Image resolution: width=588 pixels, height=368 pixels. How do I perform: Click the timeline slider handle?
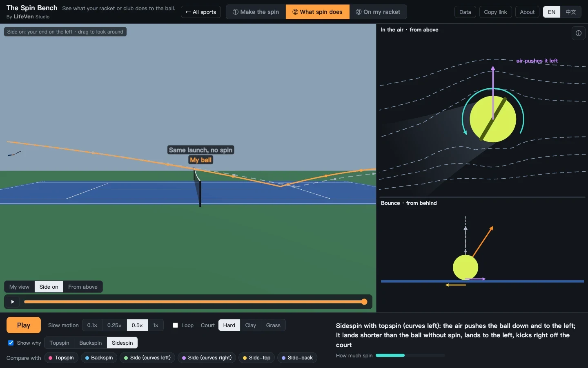364,302
